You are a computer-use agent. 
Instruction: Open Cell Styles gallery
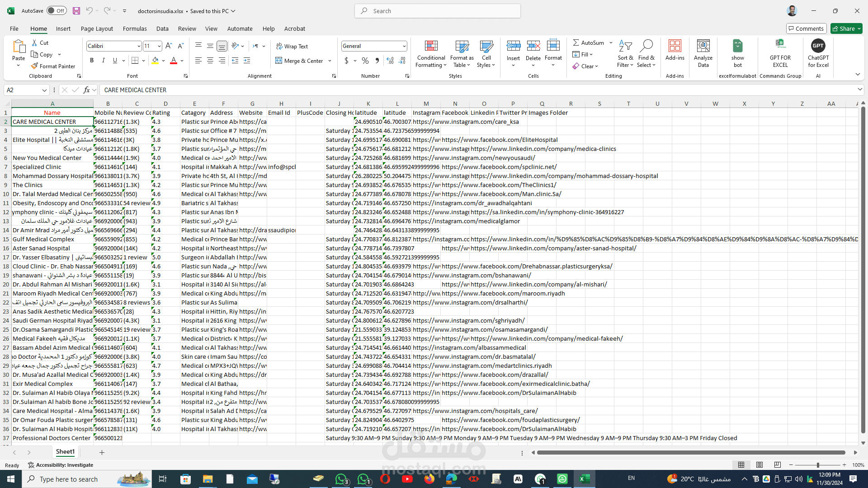486,54
